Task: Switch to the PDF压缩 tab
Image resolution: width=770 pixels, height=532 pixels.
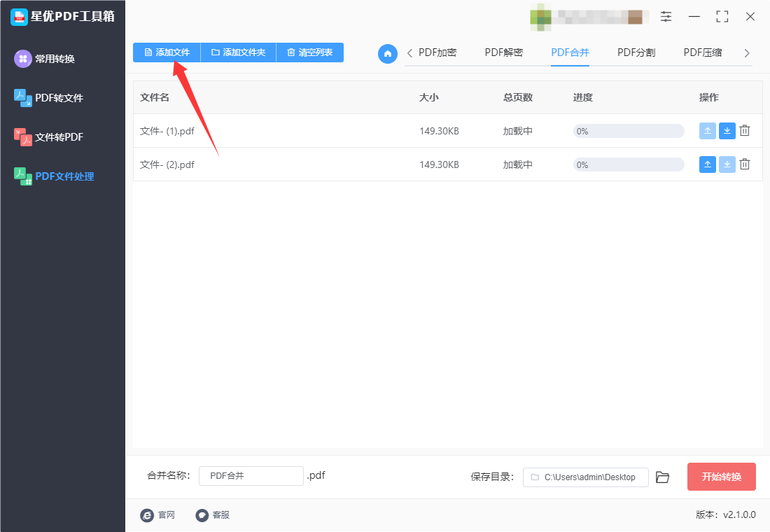Action: point(703,52)
